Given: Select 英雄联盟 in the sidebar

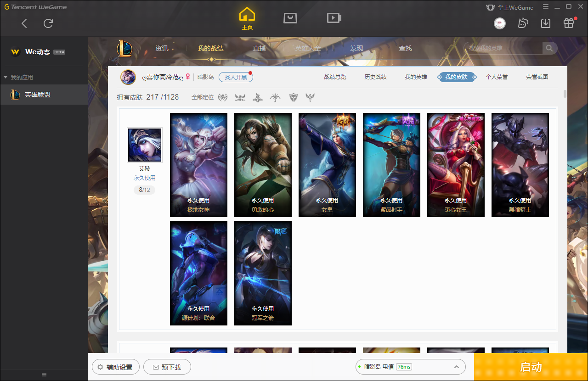Looking at the screenshot, I should point(44,95).
